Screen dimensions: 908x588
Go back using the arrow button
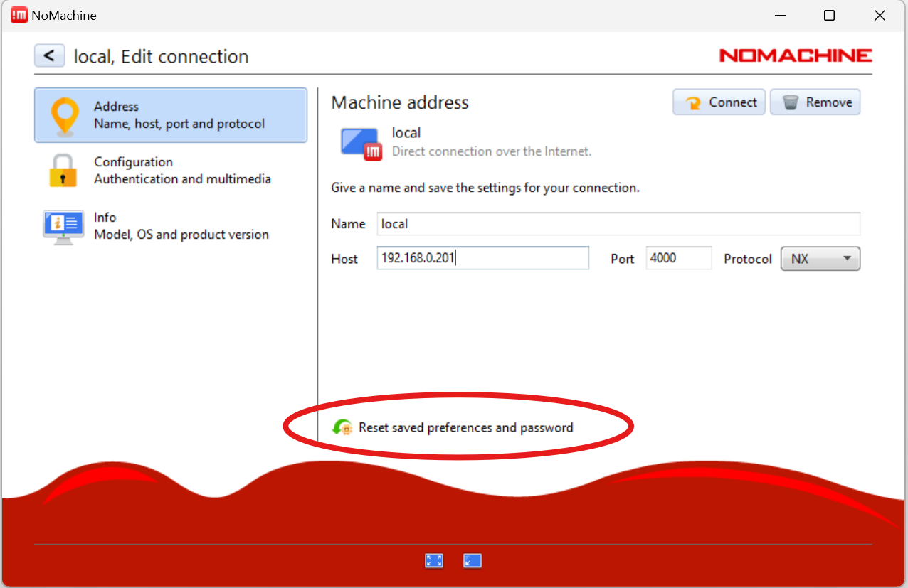pyautogui.click(x=49, y=55)
